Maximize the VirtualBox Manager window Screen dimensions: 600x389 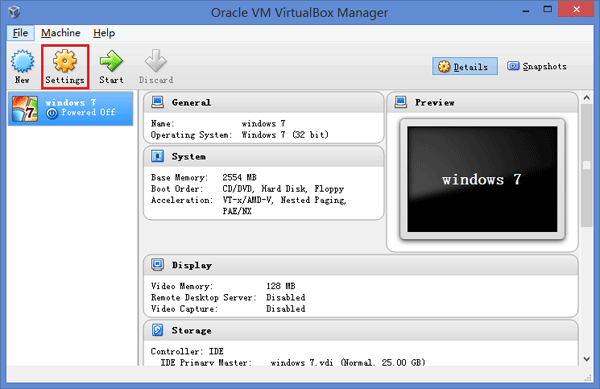pyautogui.click(x=548, y=10)
